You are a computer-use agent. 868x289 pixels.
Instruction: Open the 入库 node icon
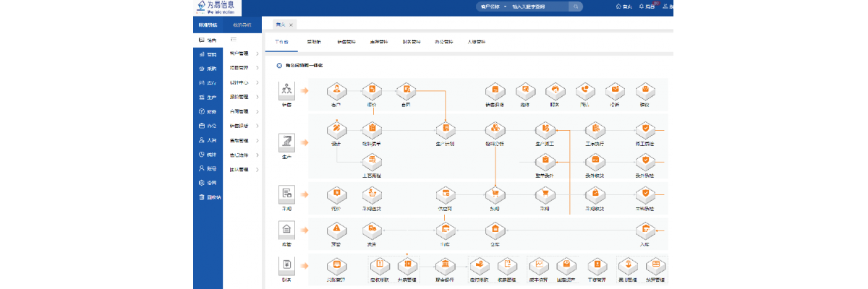coord(644,230)
